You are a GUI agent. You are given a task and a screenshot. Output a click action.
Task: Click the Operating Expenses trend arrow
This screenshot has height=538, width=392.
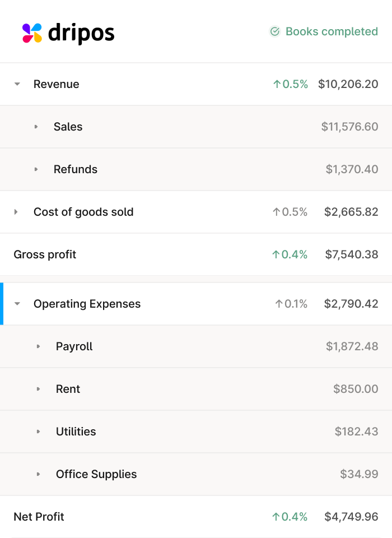(278, 304)
